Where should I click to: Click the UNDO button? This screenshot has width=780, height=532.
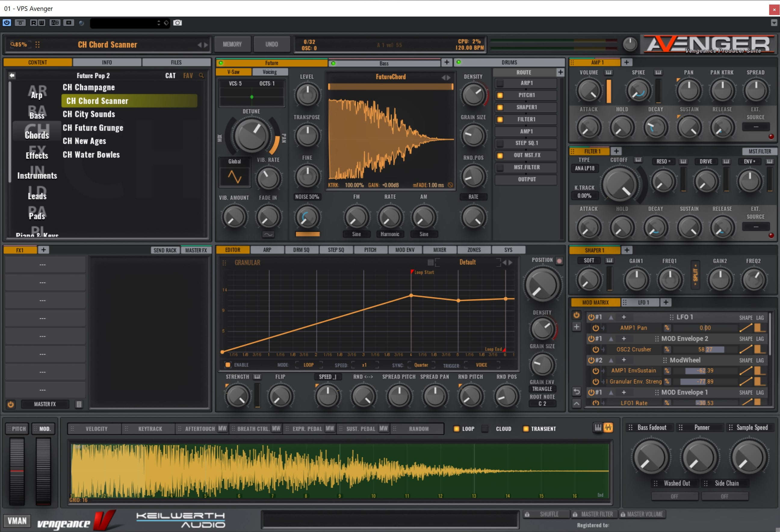[x=271, y=44]
